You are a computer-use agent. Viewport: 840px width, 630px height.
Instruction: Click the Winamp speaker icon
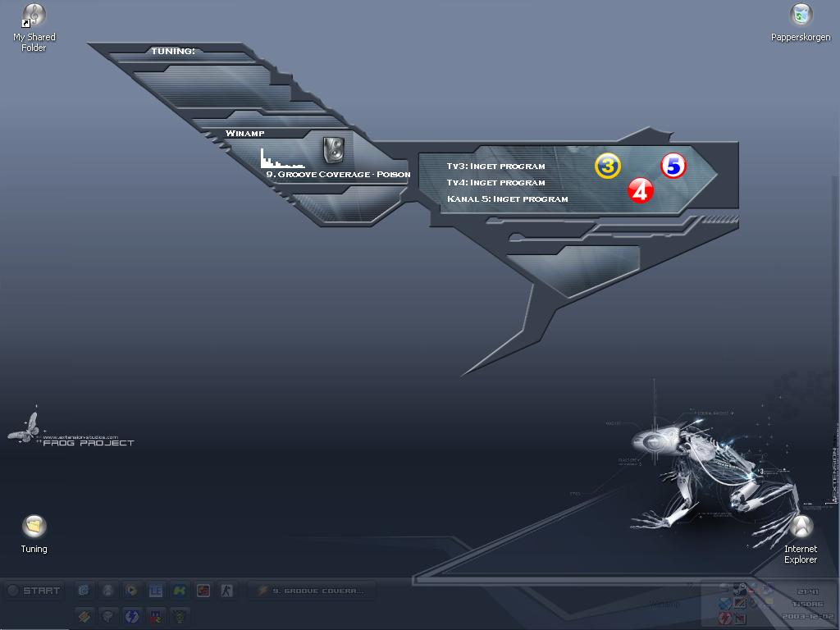pyautogui.click(x=334, y=150)
